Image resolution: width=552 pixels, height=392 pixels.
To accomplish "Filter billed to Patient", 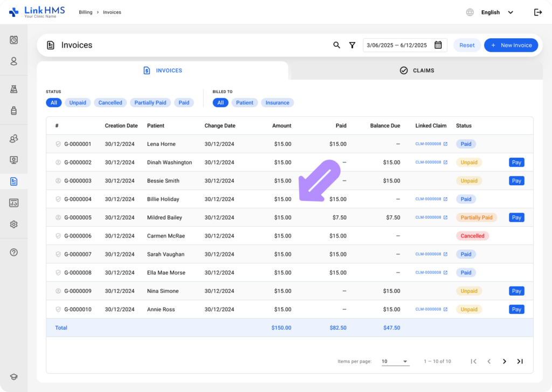I will [245, 103].
